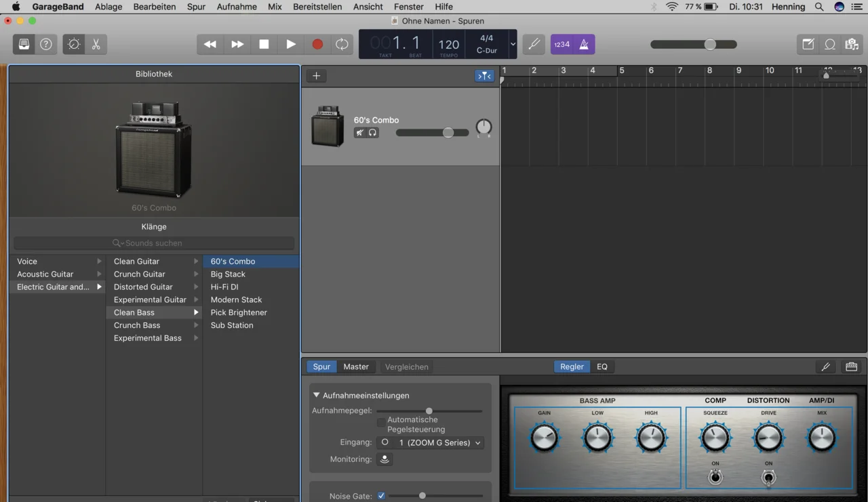Open the Loop Browser icon
Screen dimensions: 868x502
pyautogui.click(x=829, y=44)
